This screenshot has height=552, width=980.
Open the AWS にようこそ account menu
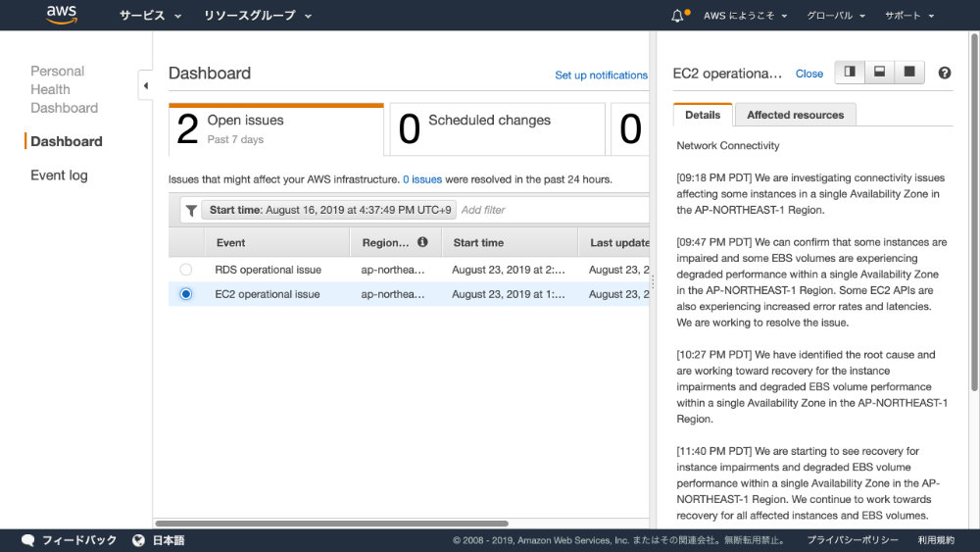pyautogui.click(x=745, y=16)
